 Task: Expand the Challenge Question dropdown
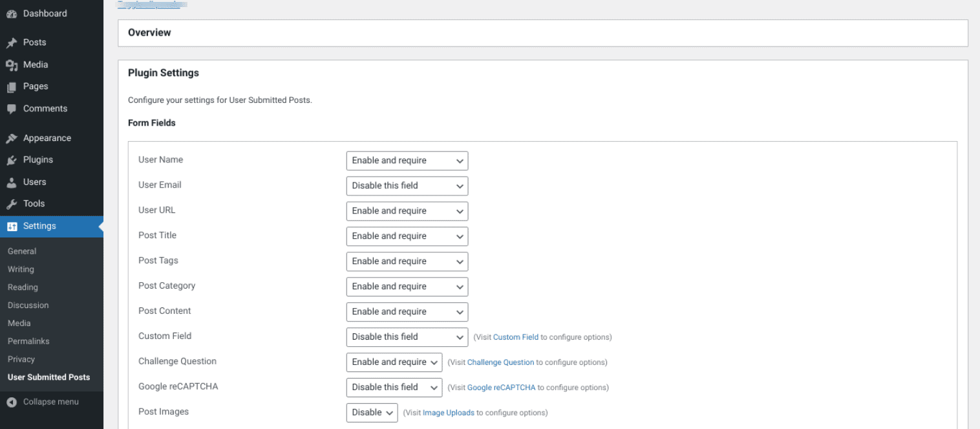[x=394, y=362]
